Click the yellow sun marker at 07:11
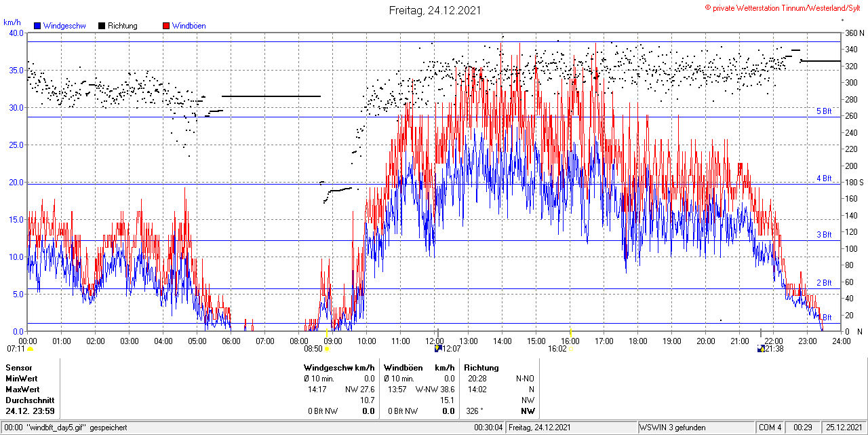 point(29,349)
